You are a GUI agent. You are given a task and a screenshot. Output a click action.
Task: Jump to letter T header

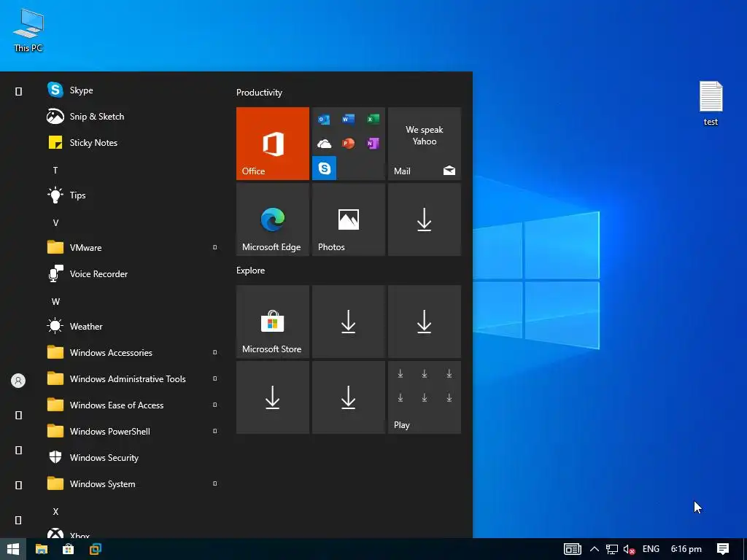(x=55, y=170)
